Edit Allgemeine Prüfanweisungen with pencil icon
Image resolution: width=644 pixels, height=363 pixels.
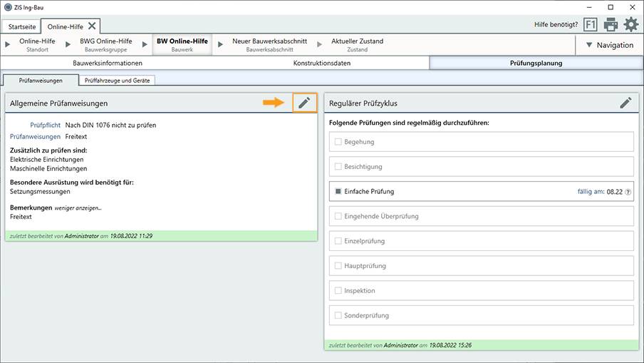304,103
